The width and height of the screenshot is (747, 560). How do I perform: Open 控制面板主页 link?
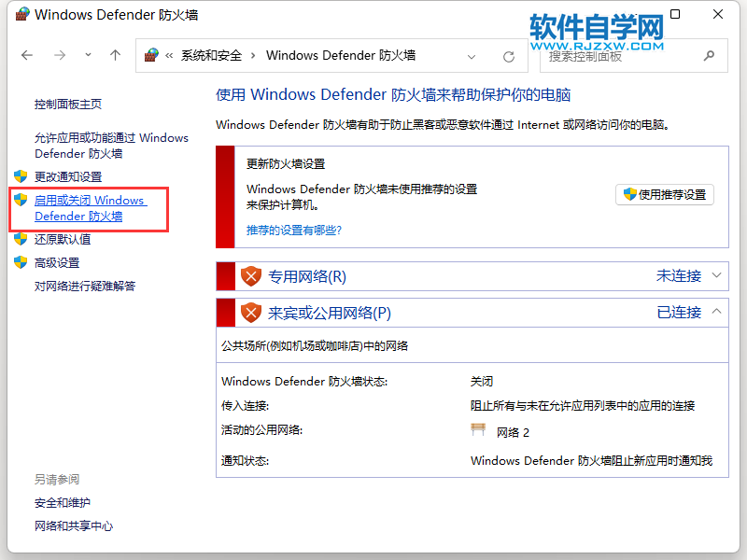(68, 105)
